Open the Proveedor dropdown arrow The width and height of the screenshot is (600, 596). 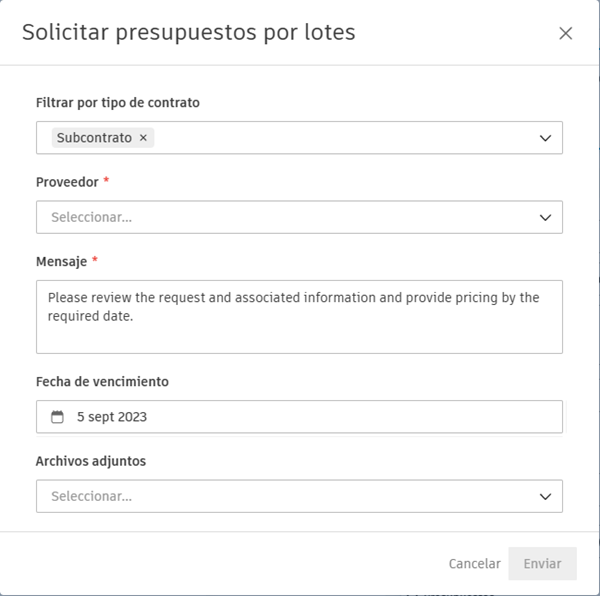pyautogui.click(x=545, y=217)
